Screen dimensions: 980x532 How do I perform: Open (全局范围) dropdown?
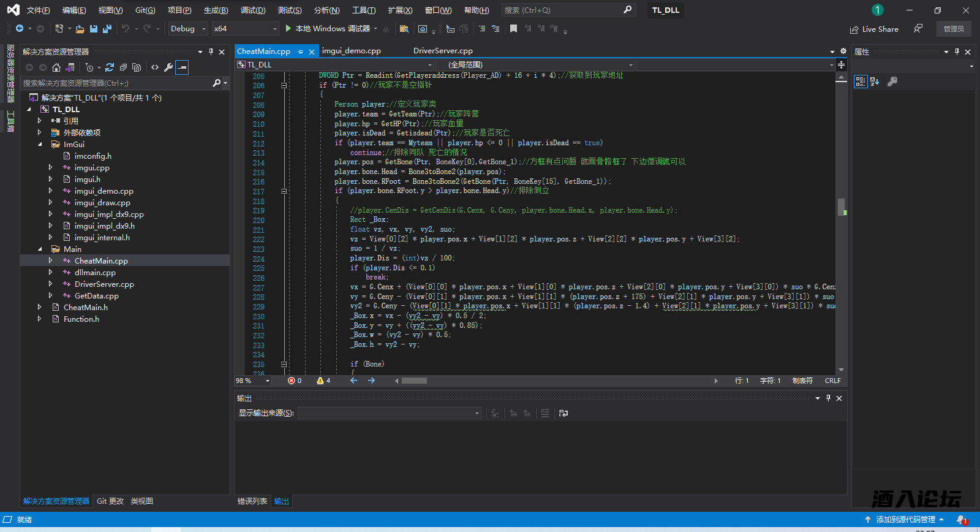pyautogui.click(x=536, y=64)
